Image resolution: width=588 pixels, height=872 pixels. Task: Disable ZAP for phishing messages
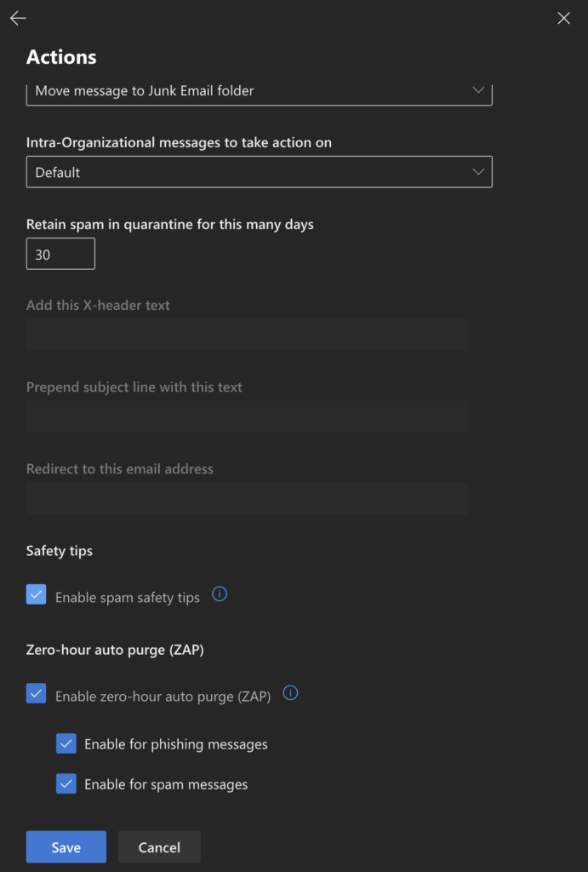pos(66,743)
